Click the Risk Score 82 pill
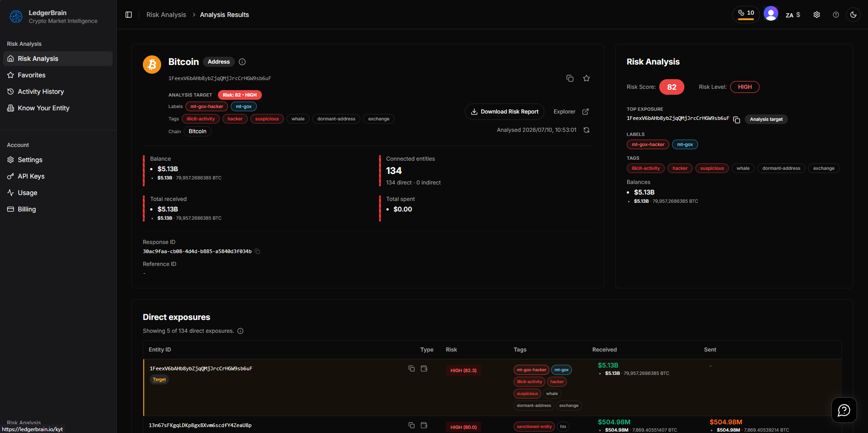The width and height of the screenshot is (868, 433). click(672, 87)
